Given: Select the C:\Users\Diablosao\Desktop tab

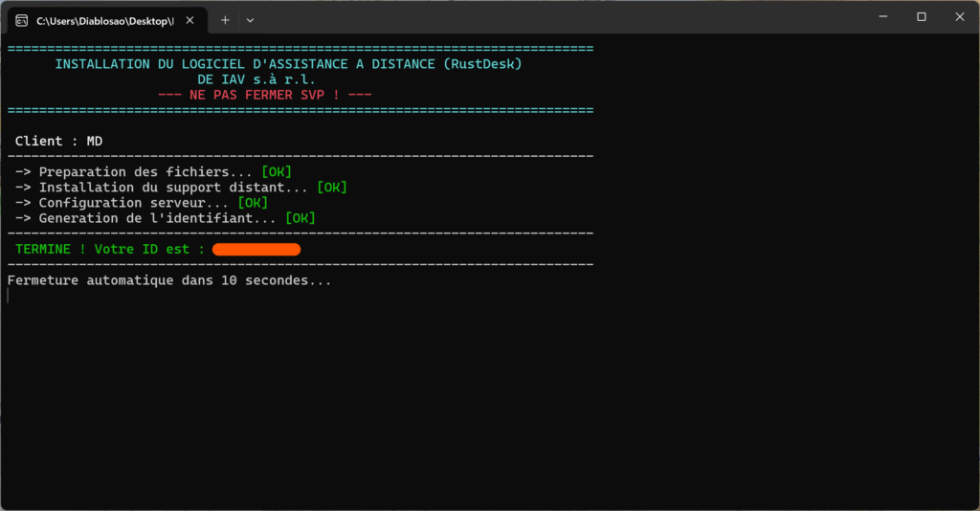Looking at the screenshot, I should tap(103, 19).
